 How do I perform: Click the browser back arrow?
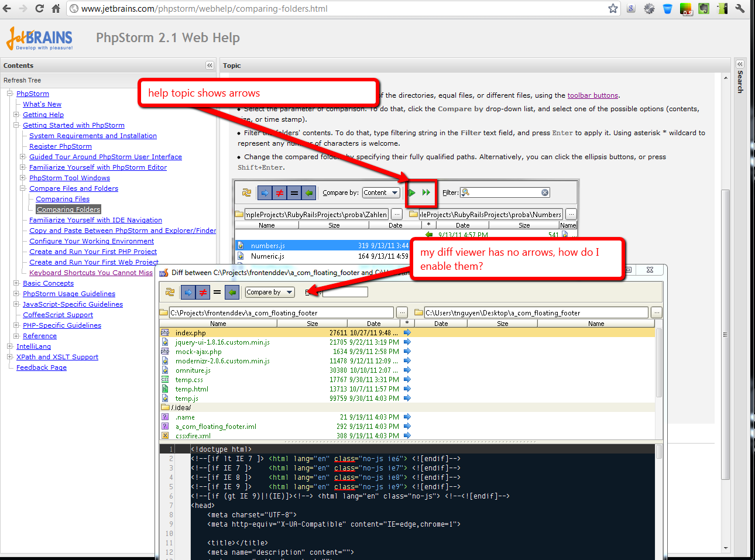point(7,8)
